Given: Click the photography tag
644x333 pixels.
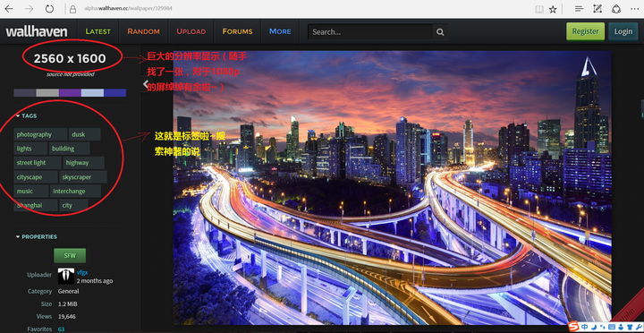Looking at the screenshot, I should tap(40, 134).
